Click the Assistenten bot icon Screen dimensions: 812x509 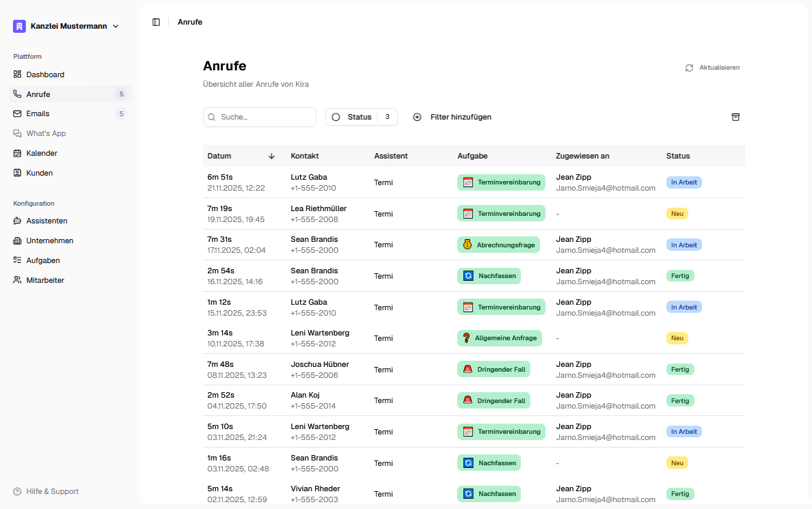pyautogui.click(x=17, y=221)
